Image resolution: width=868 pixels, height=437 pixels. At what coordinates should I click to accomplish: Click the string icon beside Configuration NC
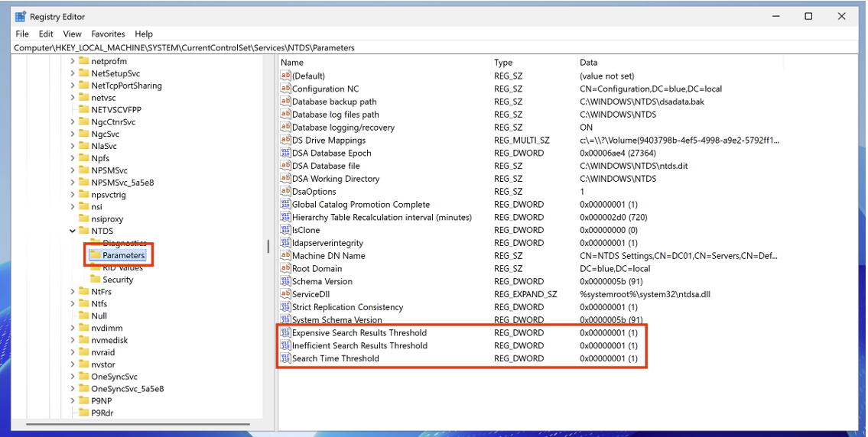pos(286,89)
